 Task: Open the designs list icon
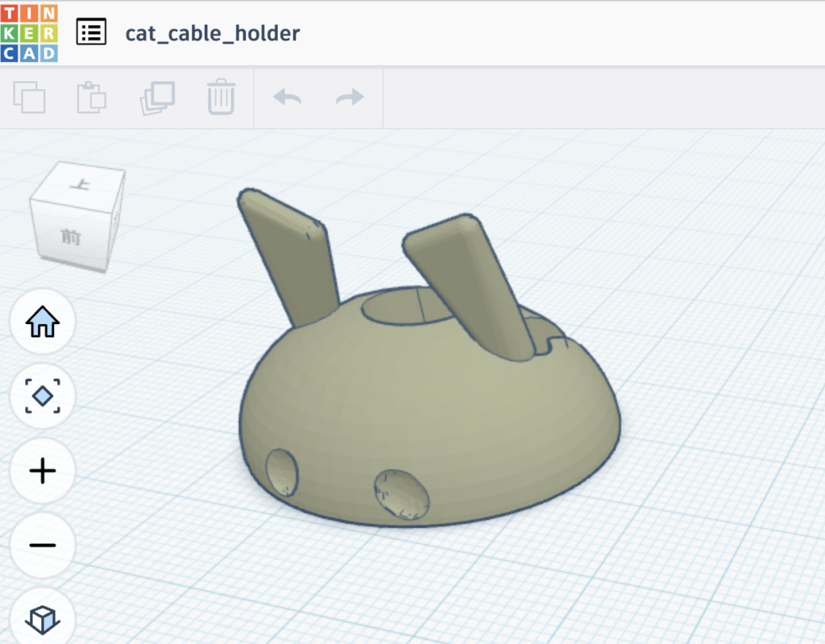point(91,33)
